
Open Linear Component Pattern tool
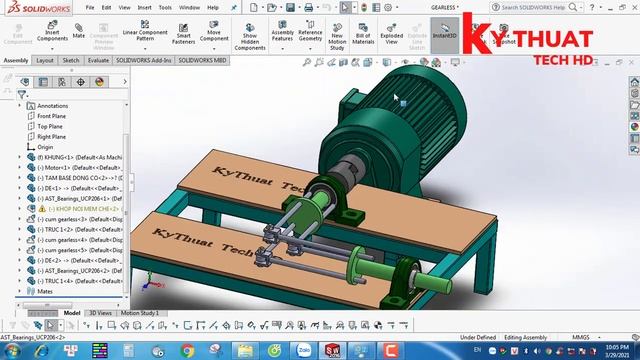(x=145, y=31)
